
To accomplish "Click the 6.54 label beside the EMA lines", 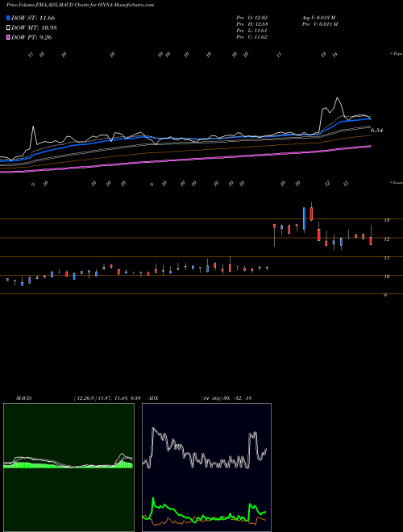I will pyautogui.click(x=376, y=131).
